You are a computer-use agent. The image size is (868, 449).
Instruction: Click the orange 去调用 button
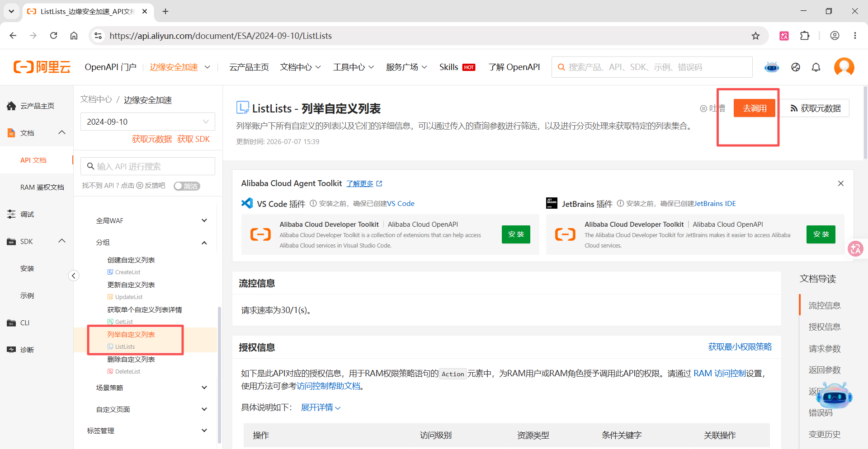[x=755, y=108]
